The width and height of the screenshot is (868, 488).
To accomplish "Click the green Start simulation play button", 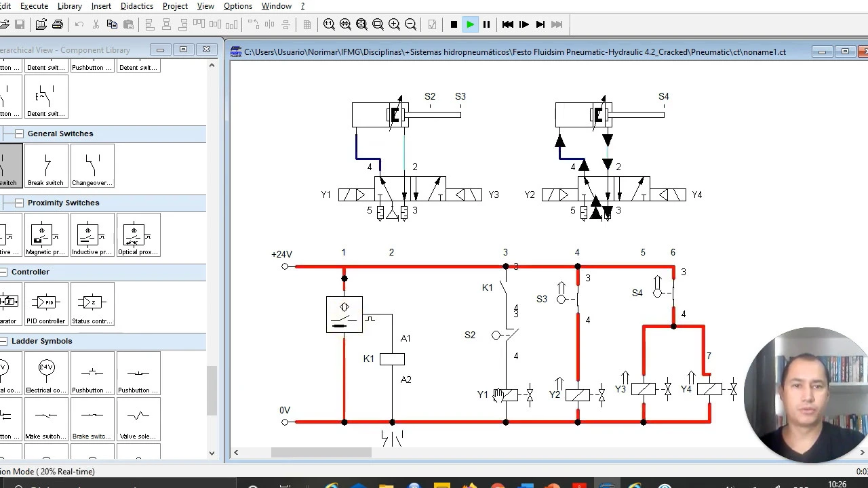I will coord(470,24).
